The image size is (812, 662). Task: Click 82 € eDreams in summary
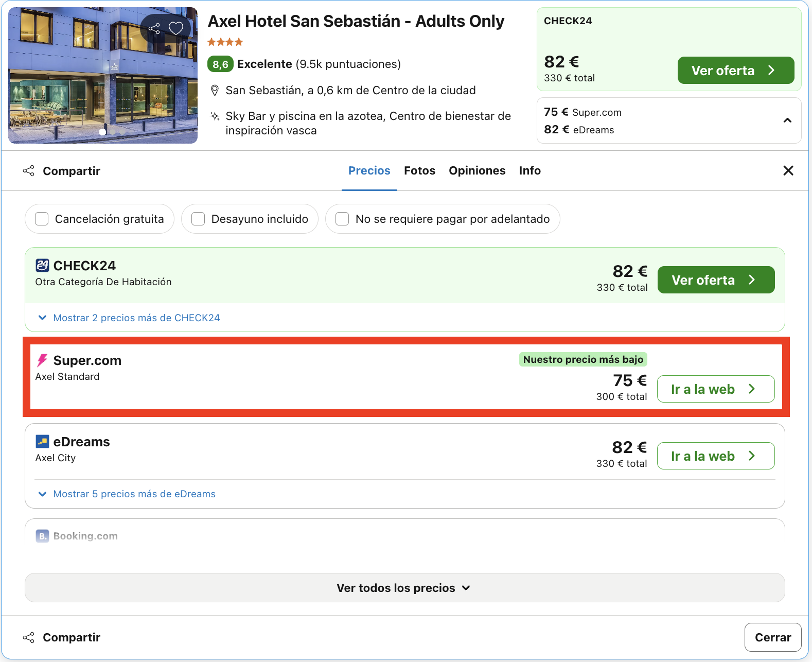579,130
